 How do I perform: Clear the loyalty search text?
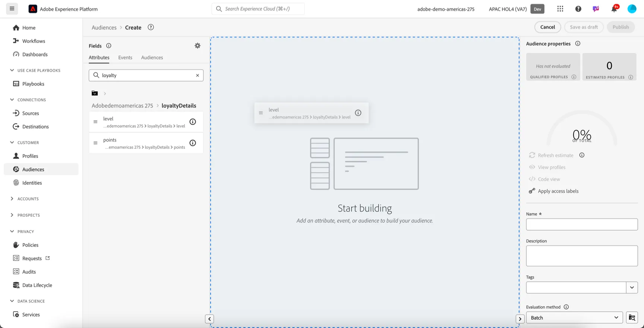point(198,75)
